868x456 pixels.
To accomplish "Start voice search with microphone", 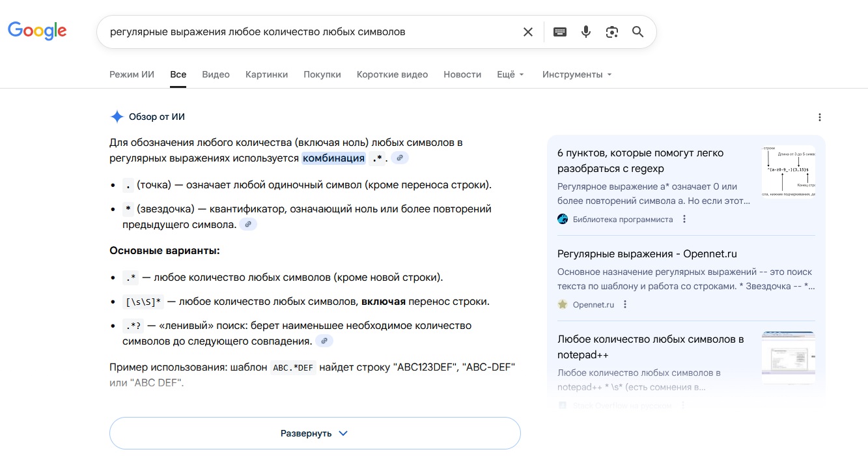I will click(586, 32).
